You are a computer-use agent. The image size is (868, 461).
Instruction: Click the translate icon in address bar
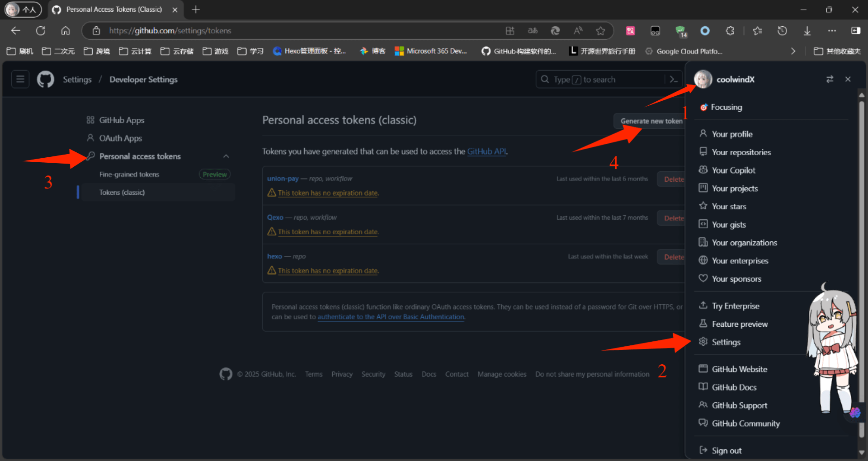tap(533, 31)
